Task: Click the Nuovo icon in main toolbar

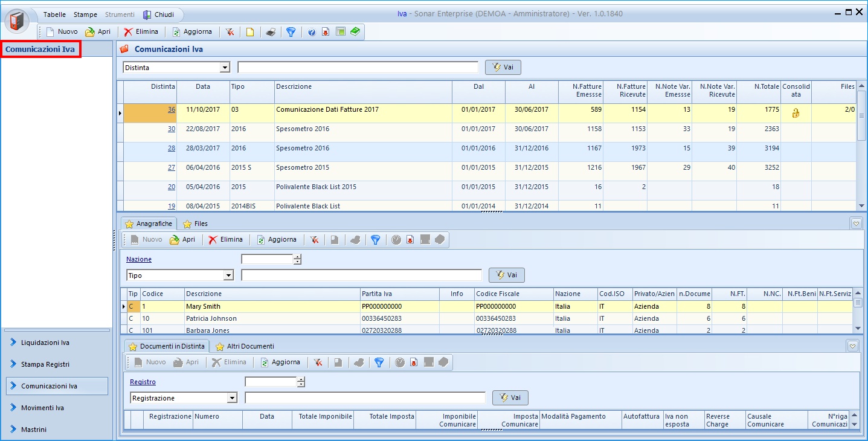Action: pos(51,32)
